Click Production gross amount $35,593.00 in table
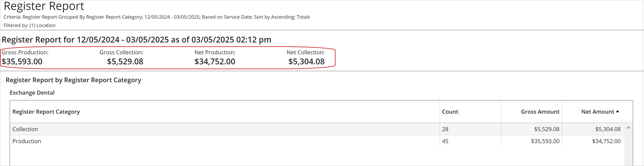Viewport: 644px width, 166px height. pyautogui.click(x=545, y=141)
